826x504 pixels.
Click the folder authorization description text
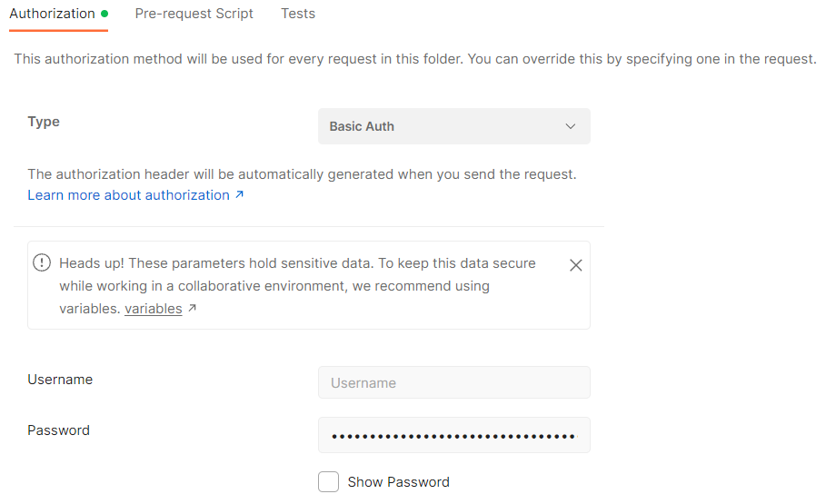[x=415, y=59]
